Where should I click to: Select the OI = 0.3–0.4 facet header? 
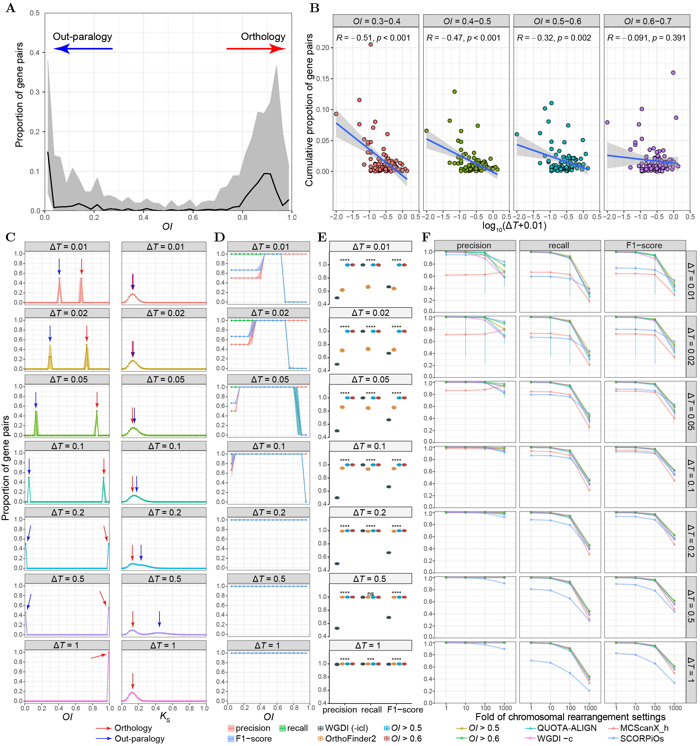pyautogui.click(x=376, y=21)
